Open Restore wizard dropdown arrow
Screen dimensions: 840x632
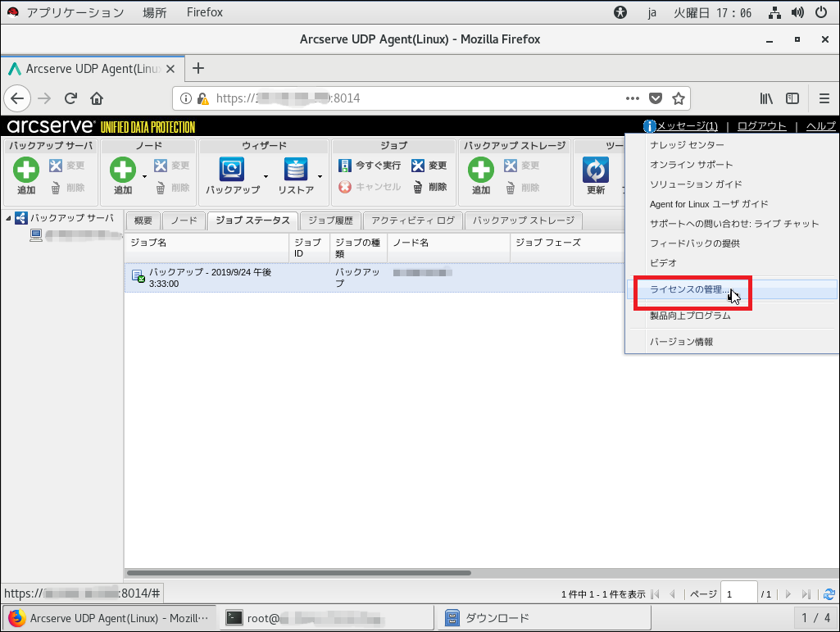coord(320,176)
